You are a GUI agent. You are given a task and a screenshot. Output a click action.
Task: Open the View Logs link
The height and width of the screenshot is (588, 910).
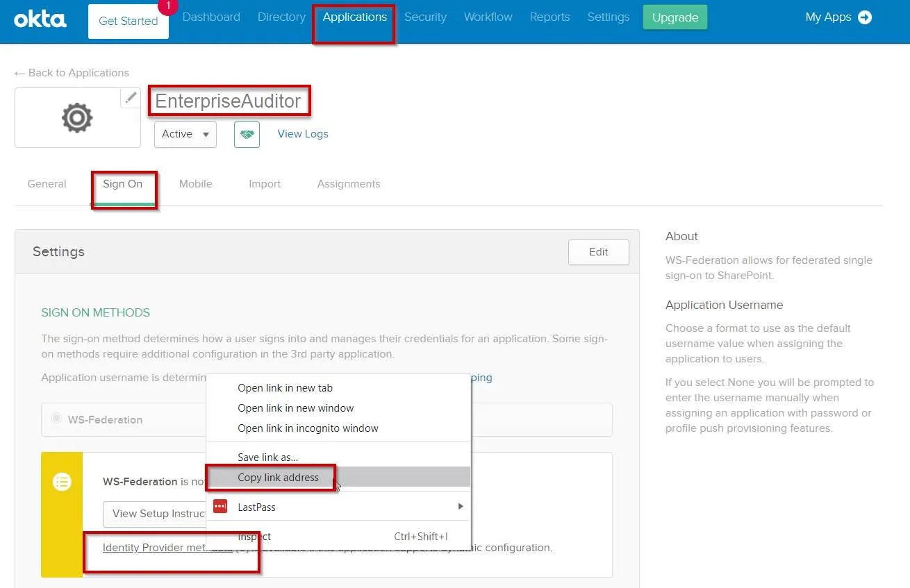[303, 134]
